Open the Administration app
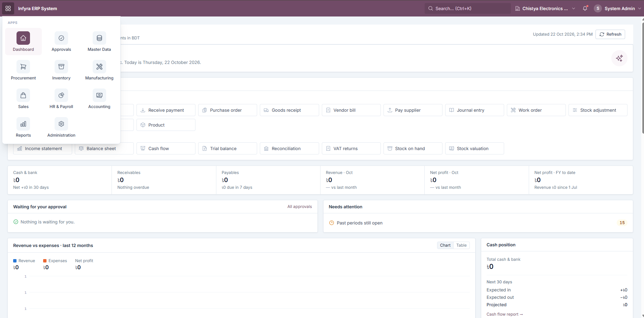This screenshot has height=318, width=644. point(61,127)
